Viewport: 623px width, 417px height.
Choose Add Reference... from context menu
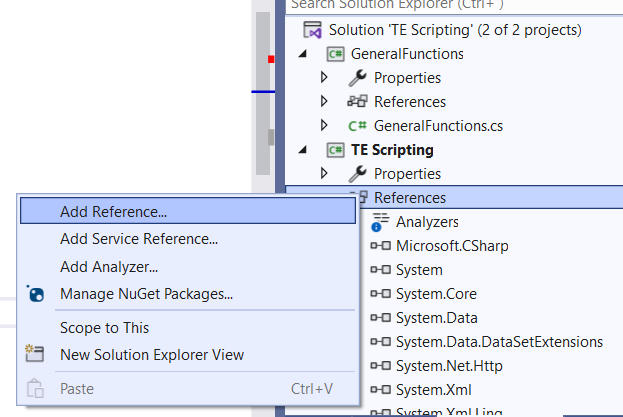tap(113, 211)
